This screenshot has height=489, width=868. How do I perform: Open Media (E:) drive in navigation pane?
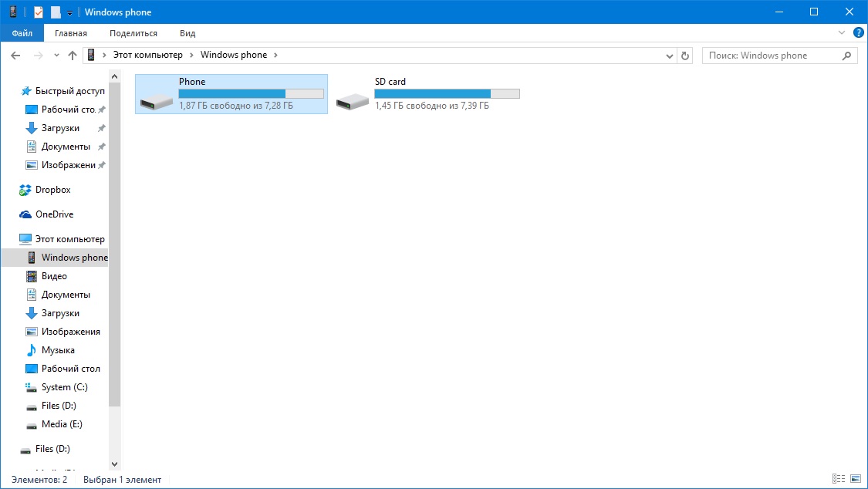[62, 424]
